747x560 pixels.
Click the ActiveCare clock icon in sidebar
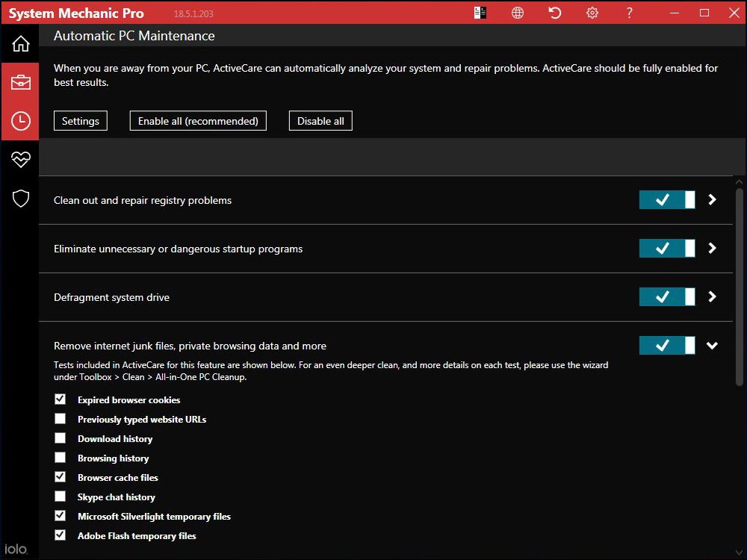[x=19, y=121]
